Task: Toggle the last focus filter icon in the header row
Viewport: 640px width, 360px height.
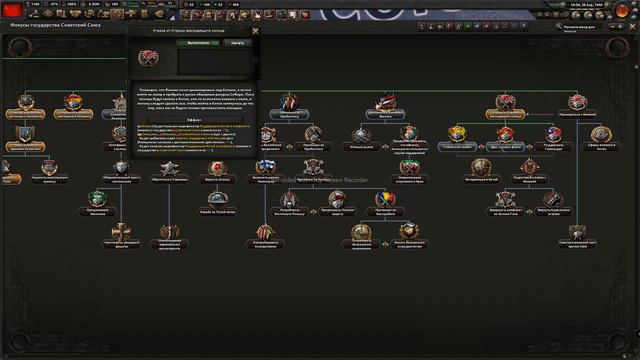Action: click(x=524, y=27)
